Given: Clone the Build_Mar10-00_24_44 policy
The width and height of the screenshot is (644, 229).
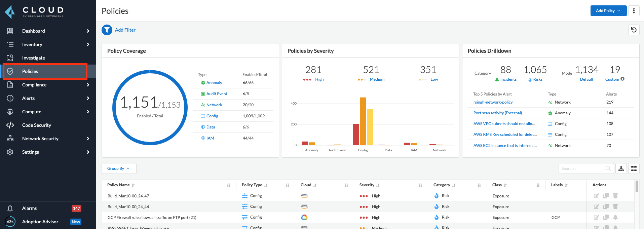Looking at the screenshot, I should tap(606, 206).
